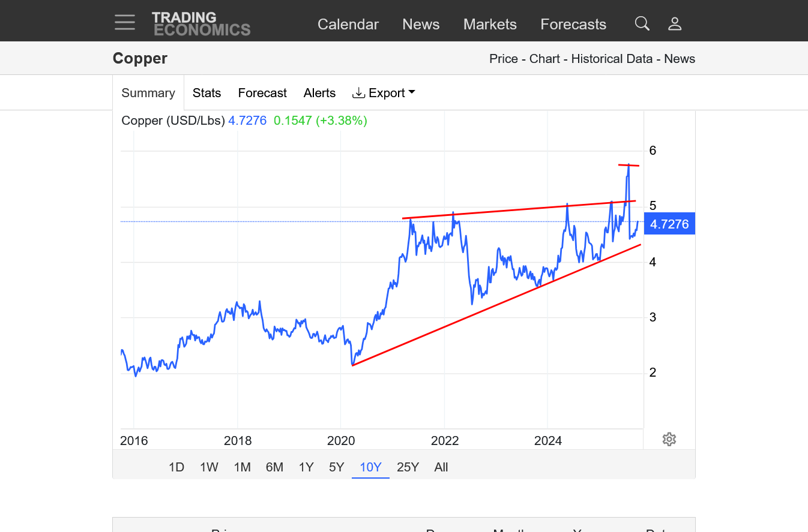
Task: Open the hamburger navigation menu
Action: (125, 22)
